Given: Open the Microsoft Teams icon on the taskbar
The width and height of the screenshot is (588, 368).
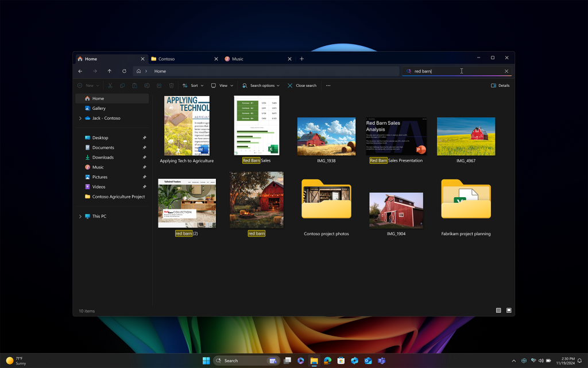Looking at the screenshot, I should (x=381, y=361).
